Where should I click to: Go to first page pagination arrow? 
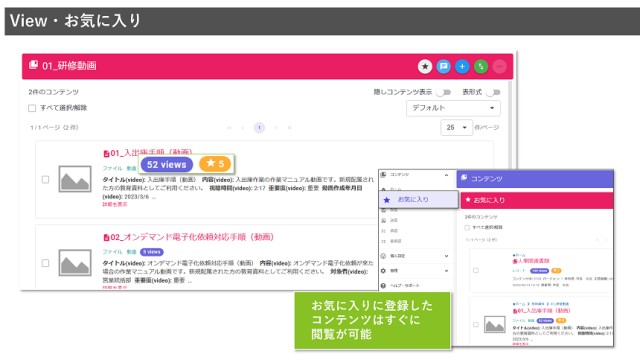click(x=229, y=128)
